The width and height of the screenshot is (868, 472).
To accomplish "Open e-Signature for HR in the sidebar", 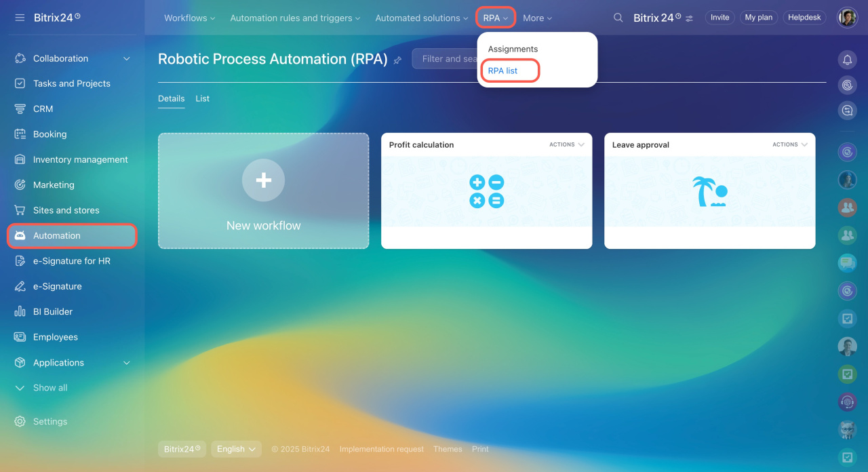I will 72,261.
